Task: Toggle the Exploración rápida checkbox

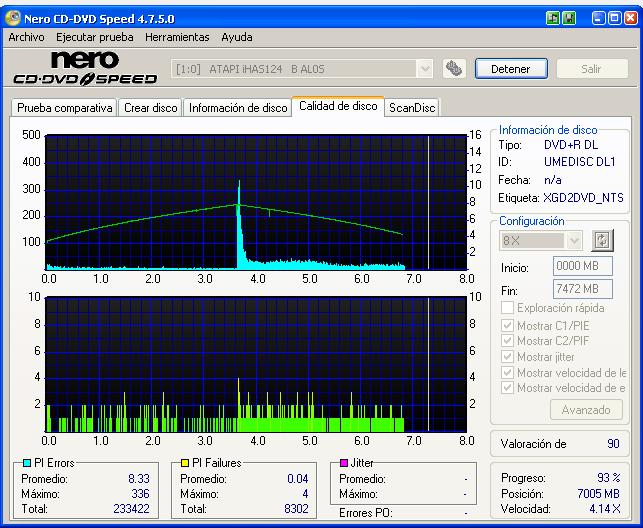Action: pos(507,308)
